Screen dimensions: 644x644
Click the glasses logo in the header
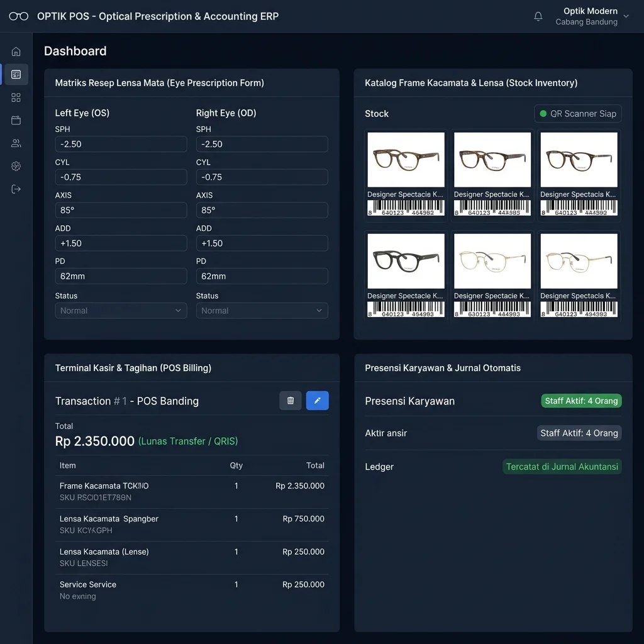[18, 16]
